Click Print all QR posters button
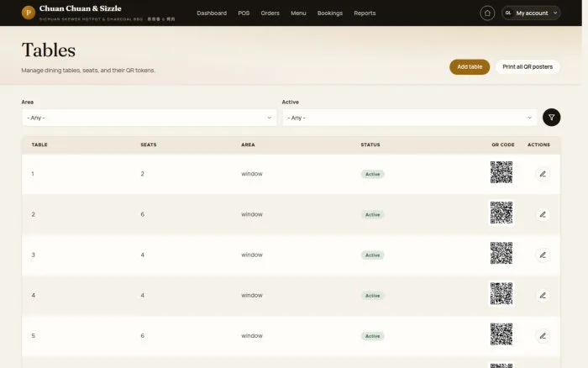The image size is (588, 368). coord(528,66)
